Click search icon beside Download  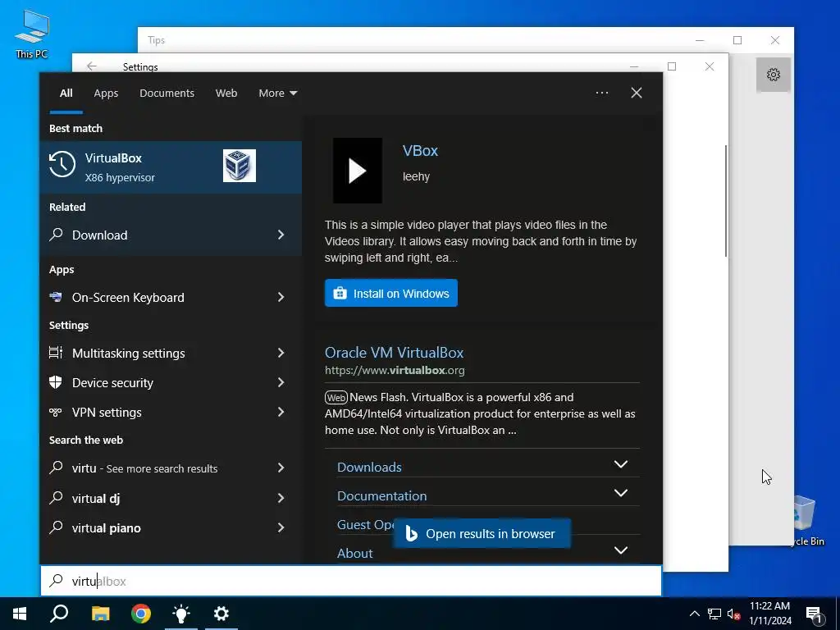(x=56, y=235)
